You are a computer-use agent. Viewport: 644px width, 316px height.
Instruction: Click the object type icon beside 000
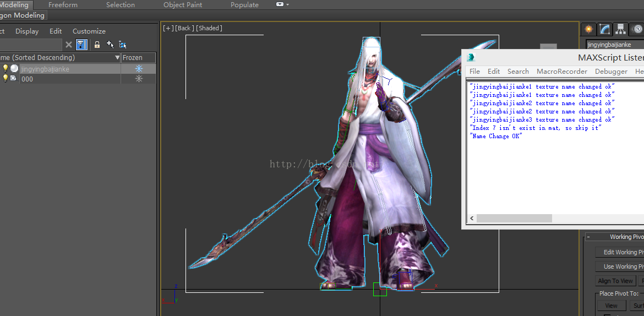13,79
